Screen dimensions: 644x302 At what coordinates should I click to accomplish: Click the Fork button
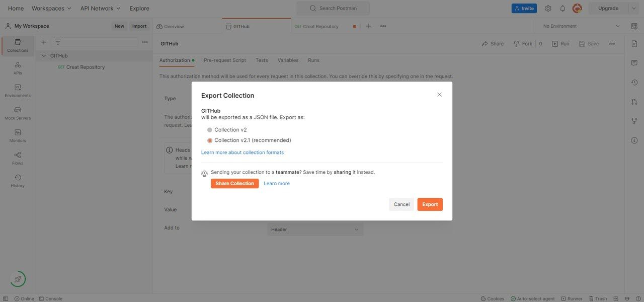click(523, 44)
